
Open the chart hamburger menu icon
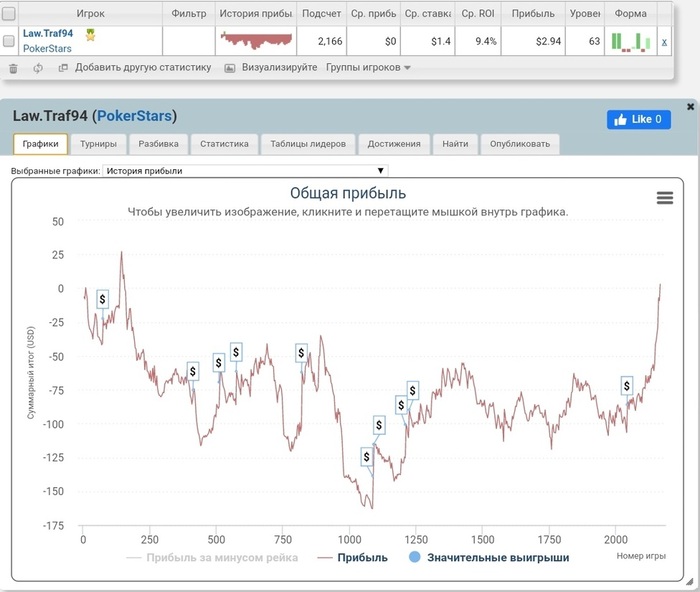click(665, 197)
